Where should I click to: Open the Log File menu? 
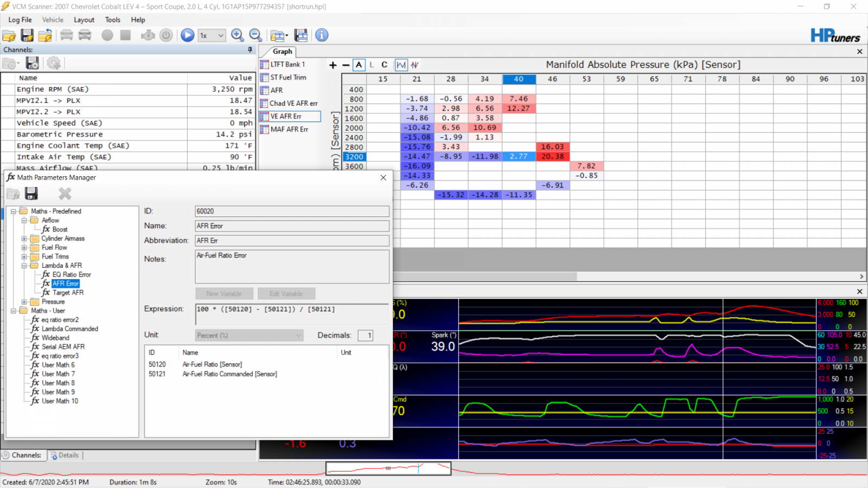coord(20,20)
